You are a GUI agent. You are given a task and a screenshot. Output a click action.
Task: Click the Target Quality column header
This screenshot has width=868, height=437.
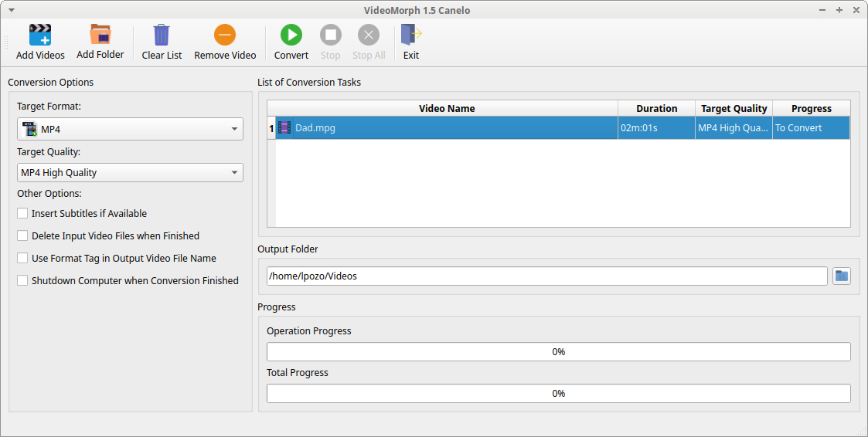pos(734,108)
